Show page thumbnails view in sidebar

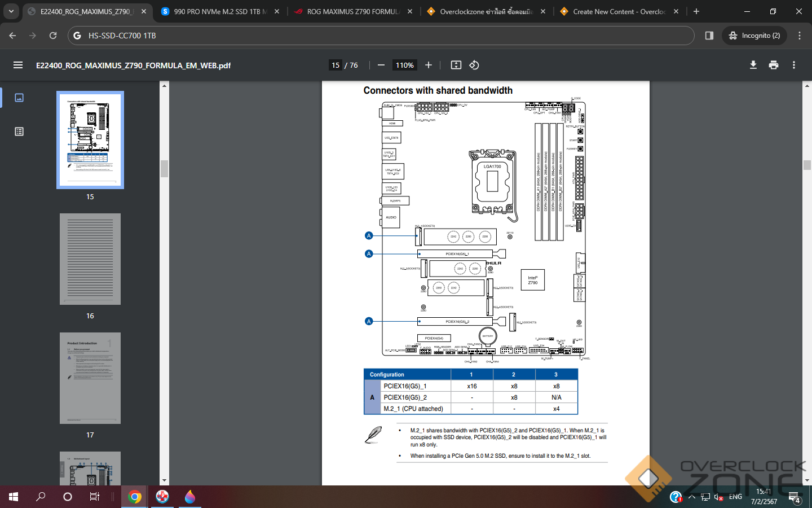(x=19, y=98)
